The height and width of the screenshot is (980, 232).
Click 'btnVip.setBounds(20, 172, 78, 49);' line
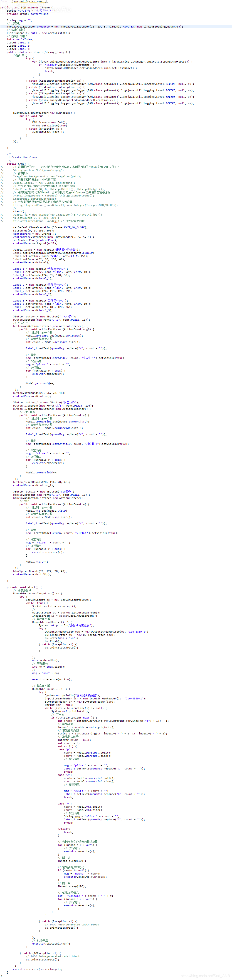click(40, 571)
